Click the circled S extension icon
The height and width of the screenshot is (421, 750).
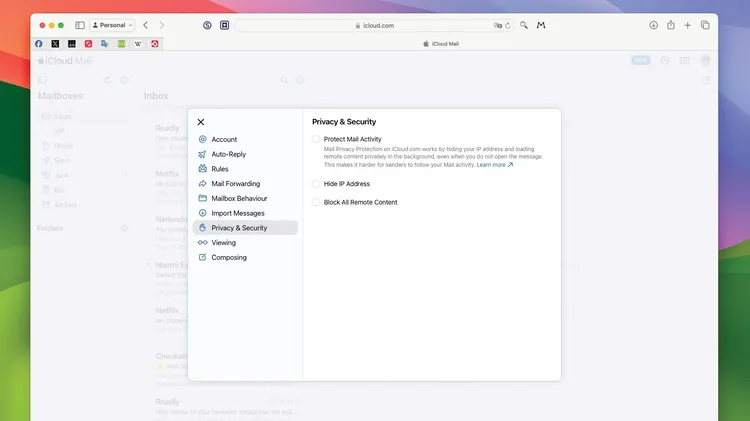click(x=207, y=25)
